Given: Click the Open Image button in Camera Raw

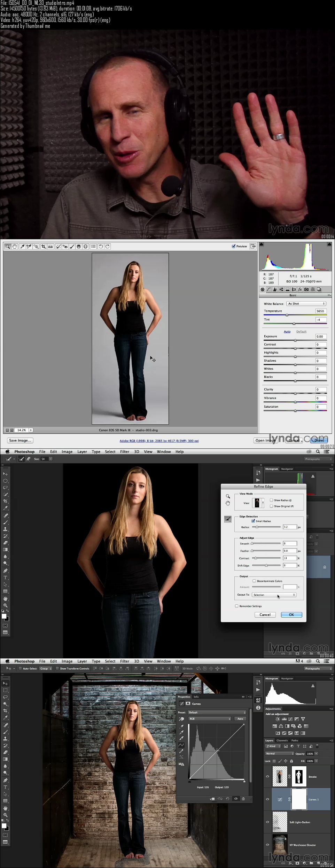Looking at the screenshot, I should click(265, 440).
